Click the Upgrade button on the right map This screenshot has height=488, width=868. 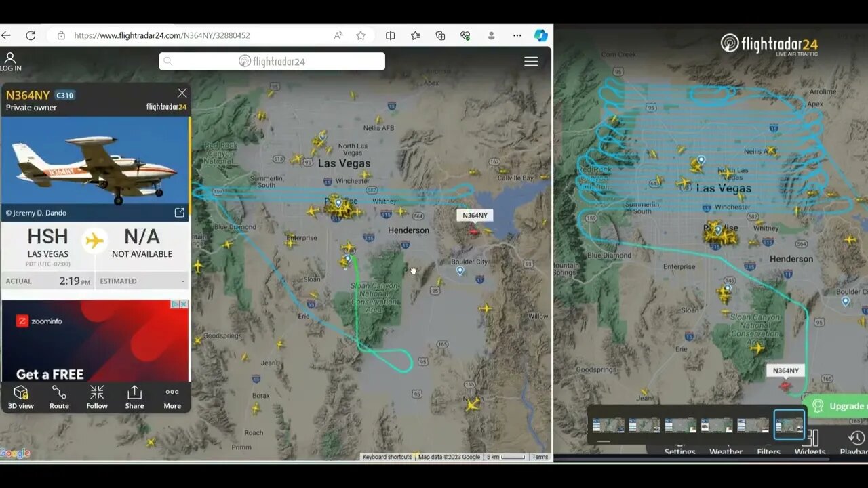coord(839,406)
